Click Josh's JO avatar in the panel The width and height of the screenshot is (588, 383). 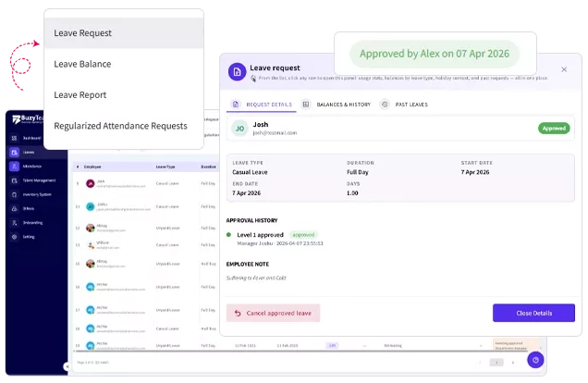pyautogui.click(x=239, y=129)
